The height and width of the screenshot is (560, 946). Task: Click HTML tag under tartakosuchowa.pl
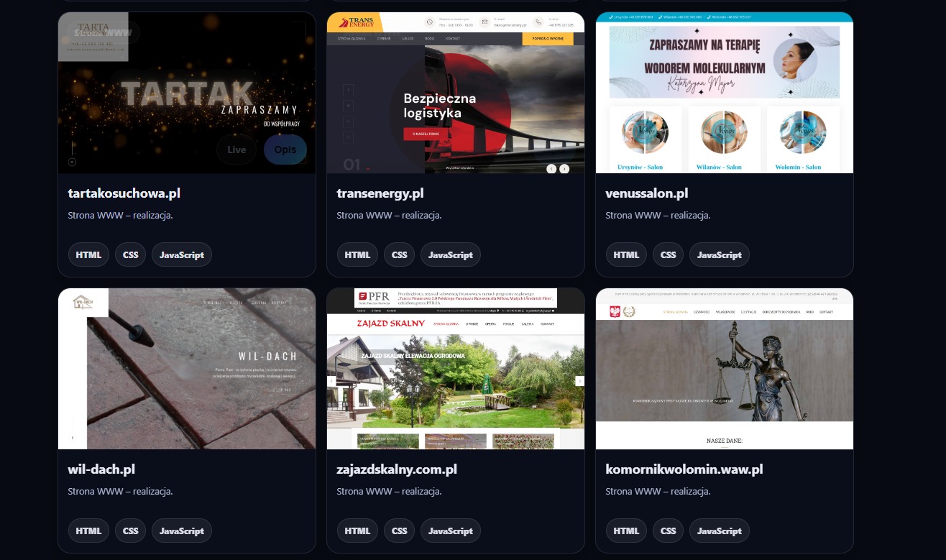tap(88, 254)
